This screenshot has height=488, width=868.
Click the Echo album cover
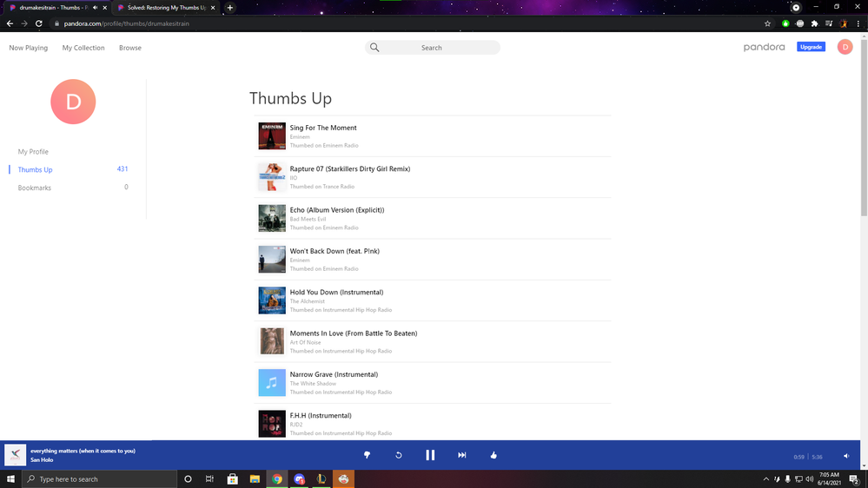(x=272, y=218)
